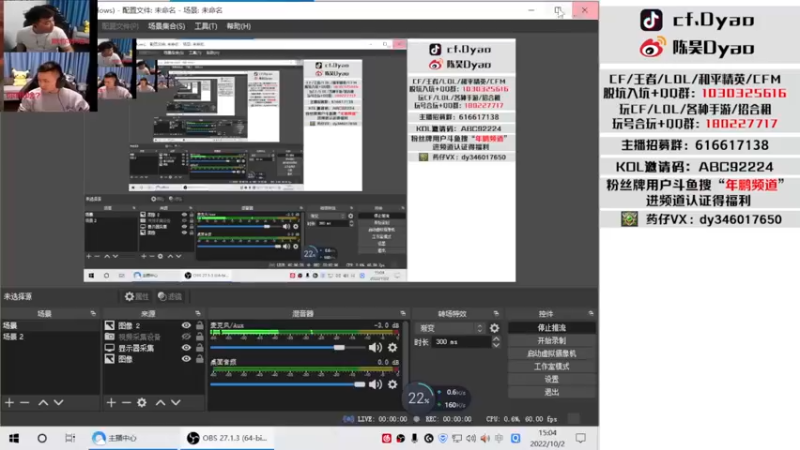Screen dimensions: 800x450
Task: Remove selected source with minus icon
Action: pyautogui.click(x=127, y=403)
